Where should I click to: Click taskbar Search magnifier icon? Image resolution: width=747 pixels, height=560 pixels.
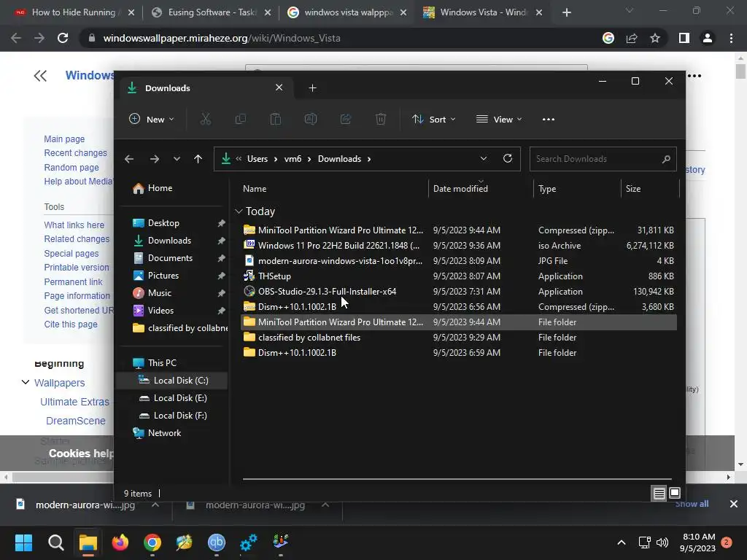pyautogui.click(x=55, y=542)
